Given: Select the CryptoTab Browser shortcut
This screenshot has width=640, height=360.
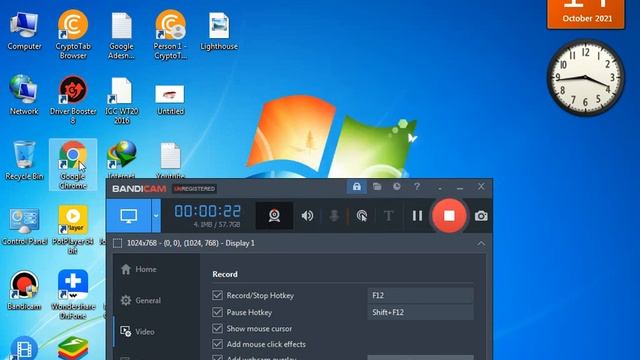Looking at the screenshot, I should (73, 35).
